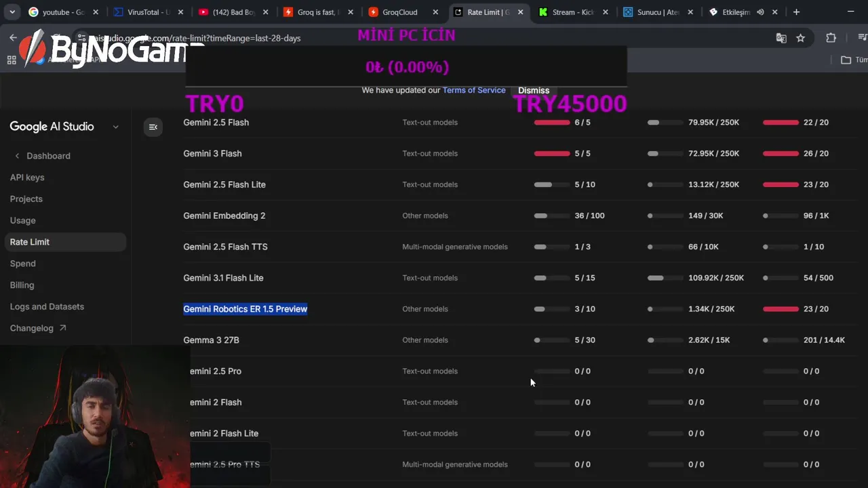868x488 pixels.
Task: Open Spend in sidebar
Action: [22, 264]
